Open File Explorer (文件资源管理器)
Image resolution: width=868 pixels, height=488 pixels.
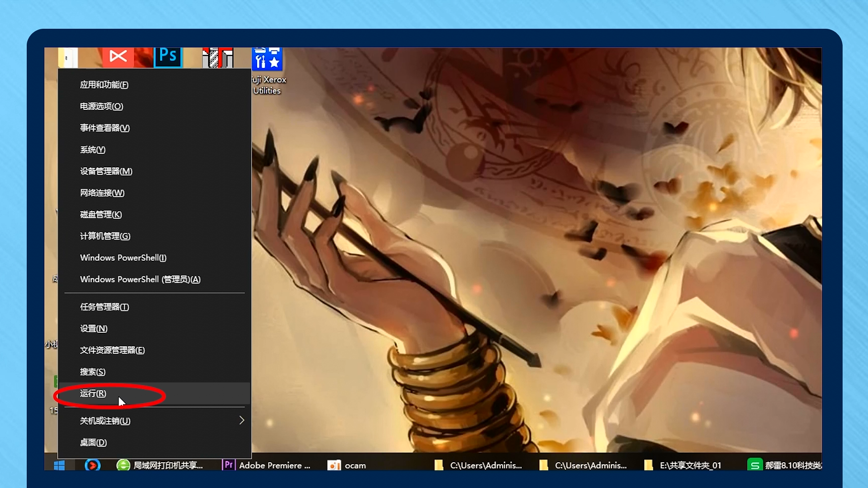click(155, 350)
